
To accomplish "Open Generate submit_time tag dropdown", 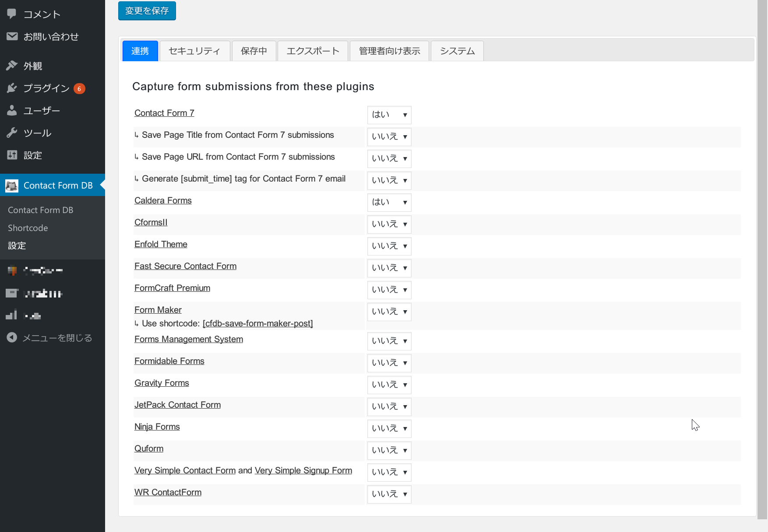I will coord(389,180).
